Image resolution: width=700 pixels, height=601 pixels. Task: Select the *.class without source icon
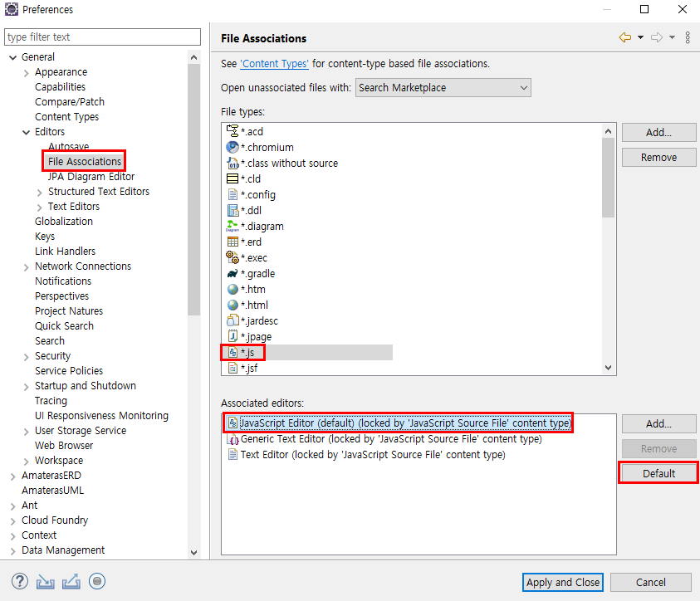coord(233,163)
